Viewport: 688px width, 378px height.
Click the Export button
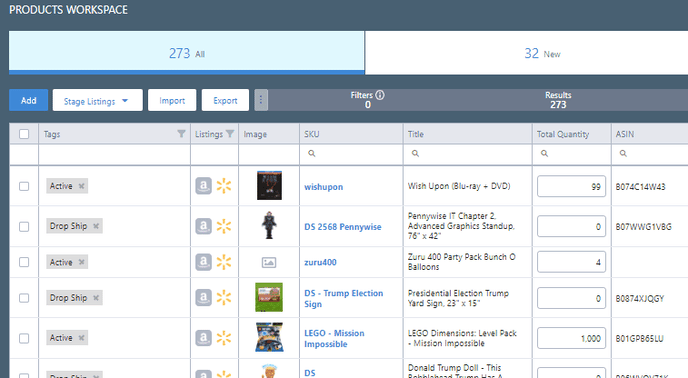point(225,100)
